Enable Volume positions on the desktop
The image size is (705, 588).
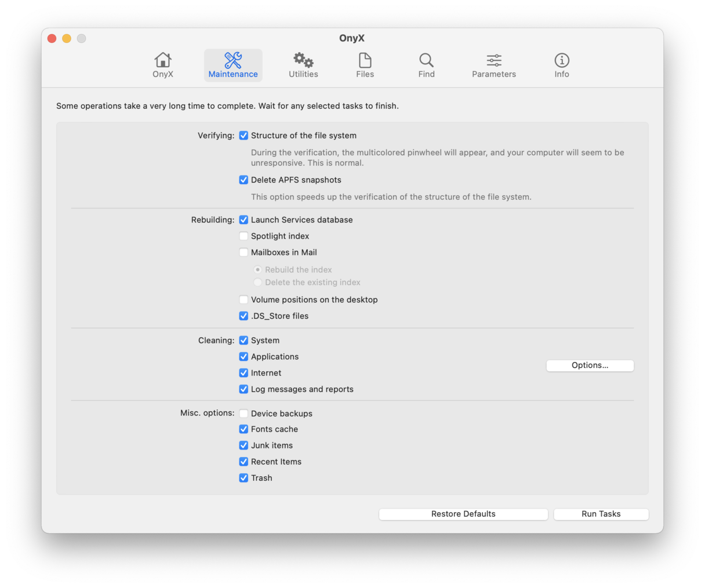coord(244,300)
